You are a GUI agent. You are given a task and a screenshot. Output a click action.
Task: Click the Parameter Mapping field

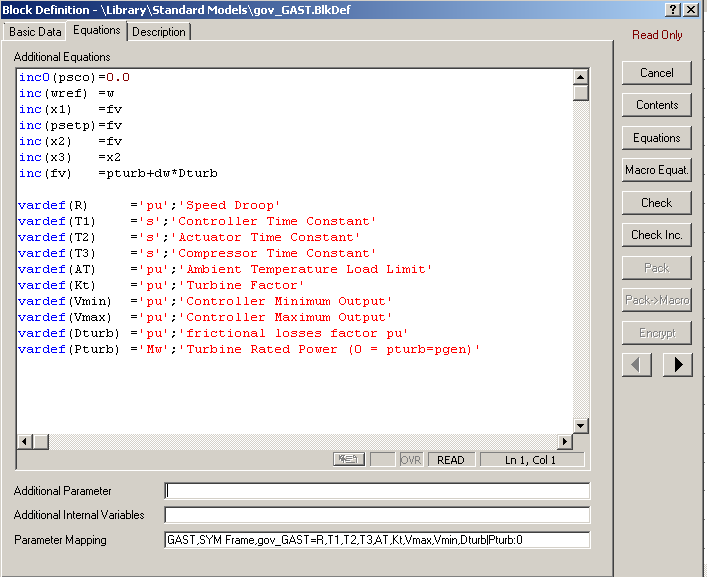pos(377,540)
